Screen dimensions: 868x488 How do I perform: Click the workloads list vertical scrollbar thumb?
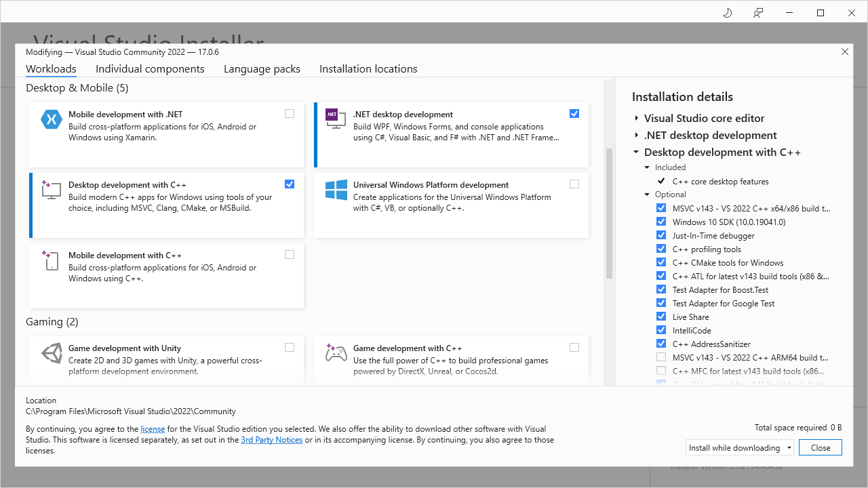pyautogui.click(x=609, y=213)
